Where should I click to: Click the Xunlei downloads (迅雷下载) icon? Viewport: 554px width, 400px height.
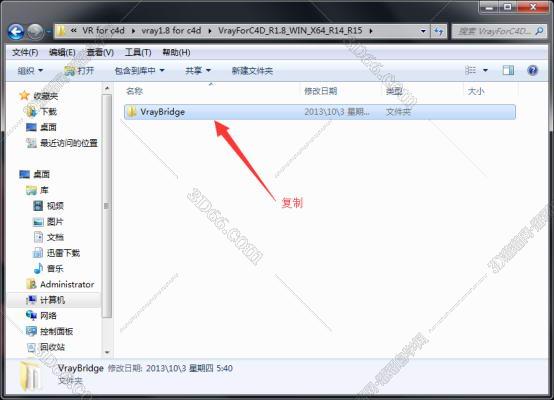(38, 253)
